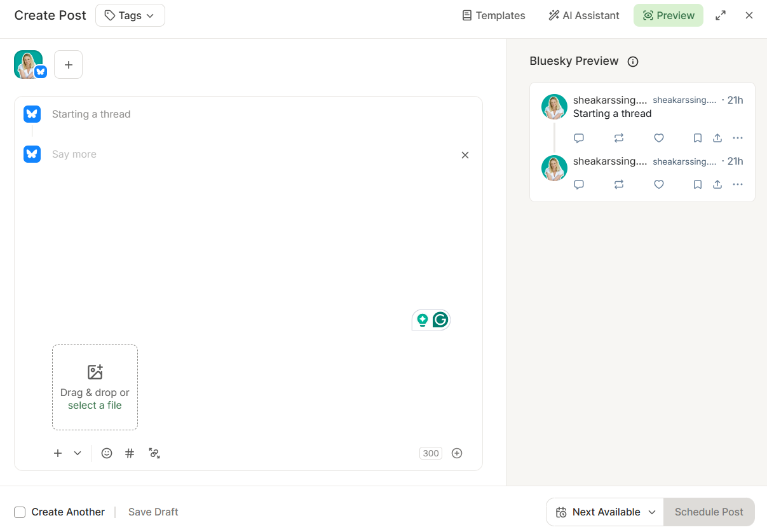The image size is (767, 532).
Task: Open Grammarly suggestions lightbulb icon
Action: tap(422, 320)
